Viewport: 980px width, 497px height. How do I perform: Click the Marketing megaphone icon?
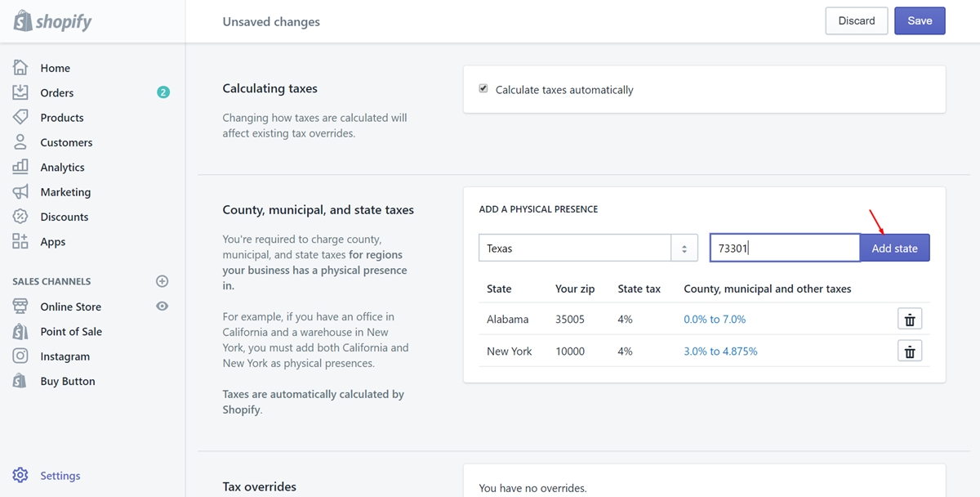point(20,192)
